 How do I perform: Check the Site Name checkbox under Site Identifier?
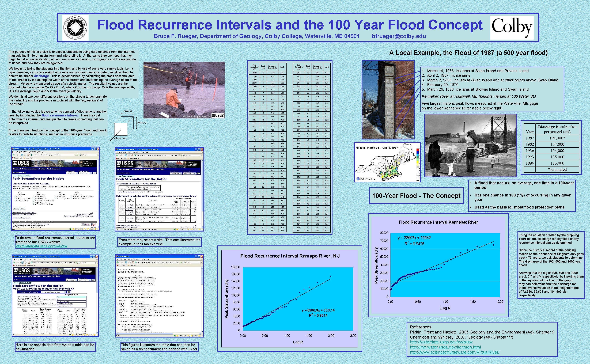[x=33, y=197]
